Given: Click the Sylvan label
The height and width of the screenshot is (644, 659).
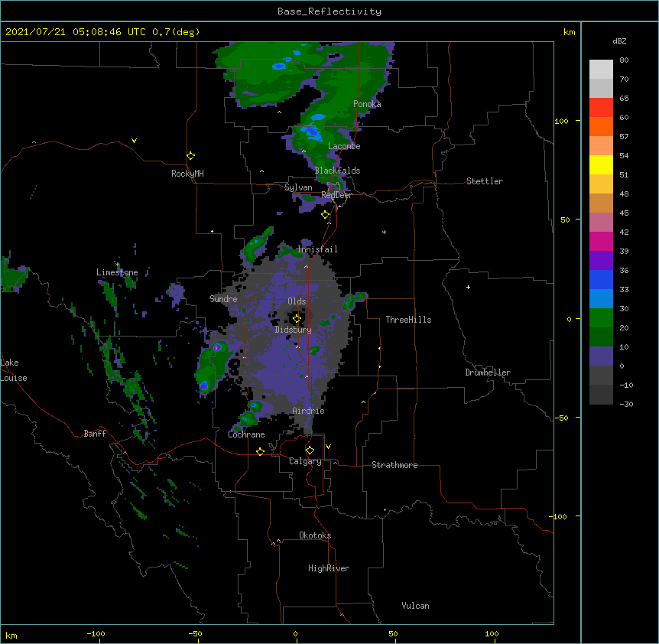Looking at the screenshot, I should pyautogui.click(x=298, y=187).
